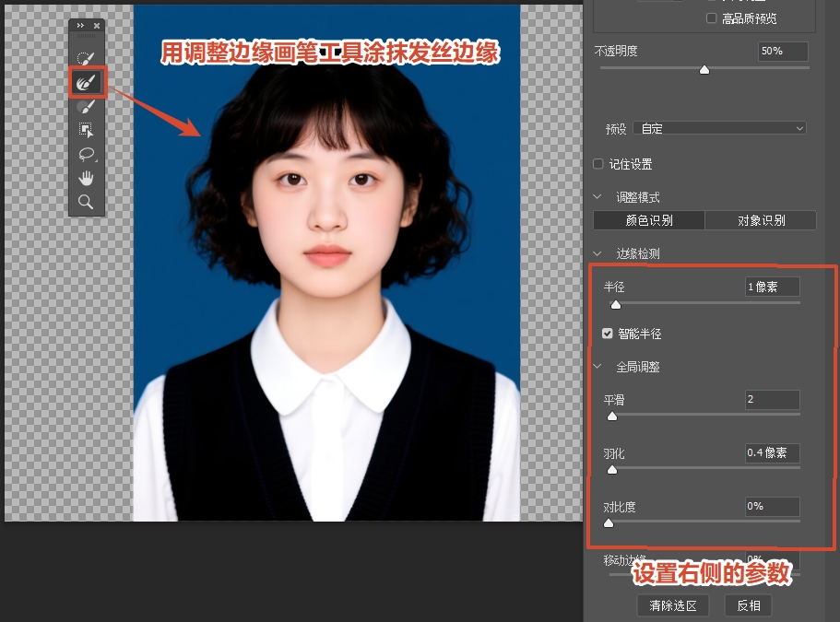The height and width of the screenshot is (622, 840).
Task: Click the 反相 button
Action: coord(749,605)
